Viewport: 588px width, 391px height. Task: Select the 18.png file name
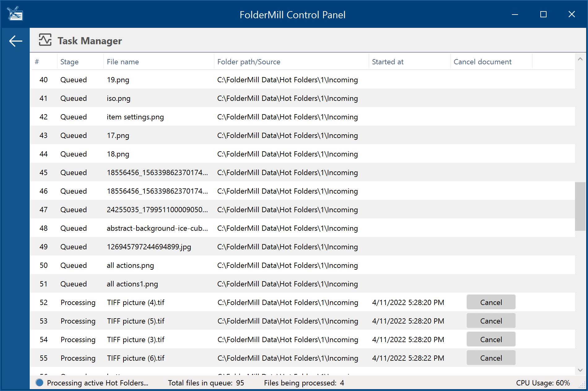coord(118,154)
